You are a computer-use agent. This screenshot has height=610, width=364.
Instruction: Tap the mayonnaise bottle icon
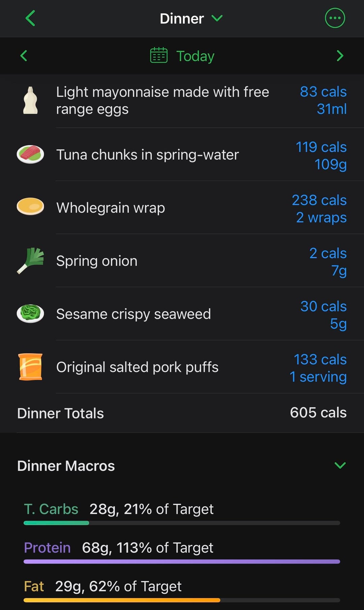30,101
